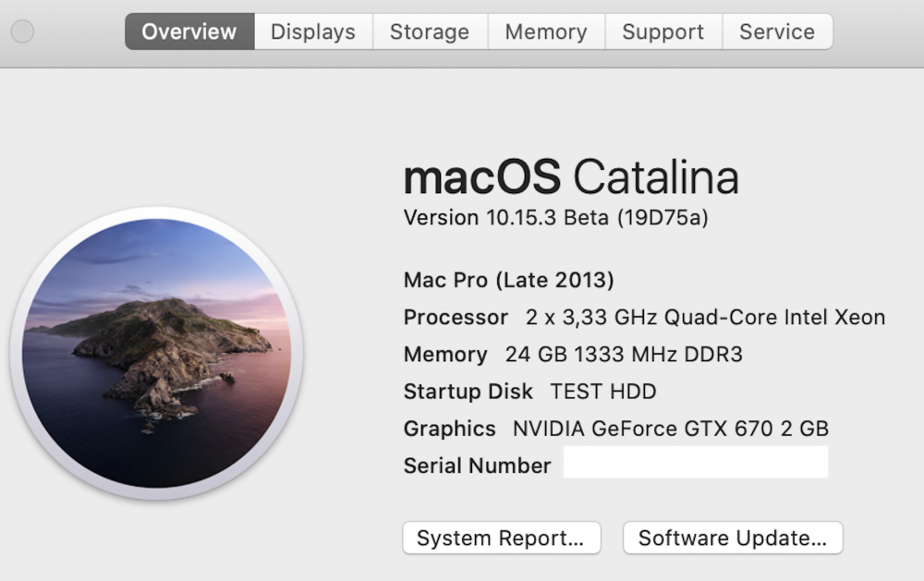Click the NVIDIA GeForce GTX 670 graphics value

click(x=671, y=429)
